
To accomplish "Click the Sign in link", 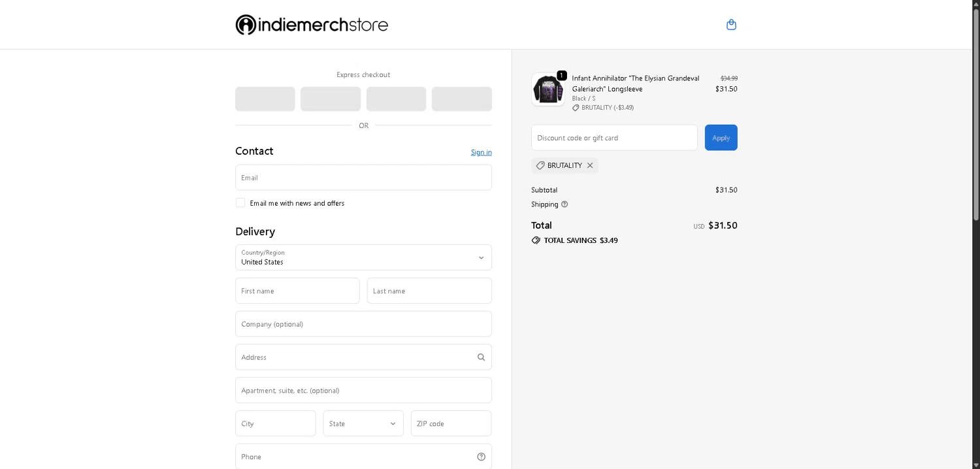I will click(x=482, y=152).
